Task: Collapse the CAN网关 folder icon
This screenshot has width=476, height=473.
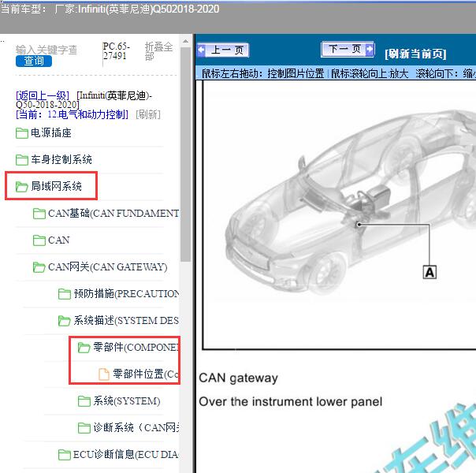Action: (39, 267)
